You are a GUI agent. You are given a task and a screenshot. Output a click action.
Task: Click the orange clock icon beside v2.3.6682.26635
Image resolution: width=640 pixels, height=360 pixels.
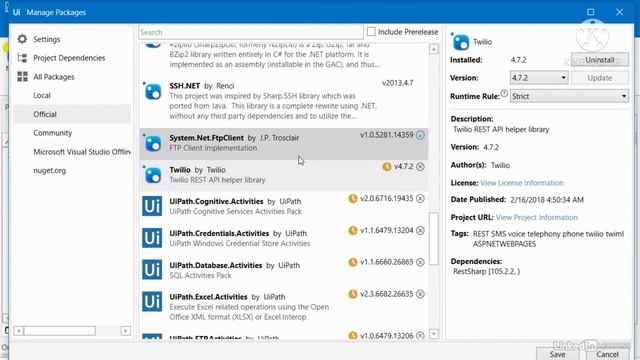click(x=353, y=294)
